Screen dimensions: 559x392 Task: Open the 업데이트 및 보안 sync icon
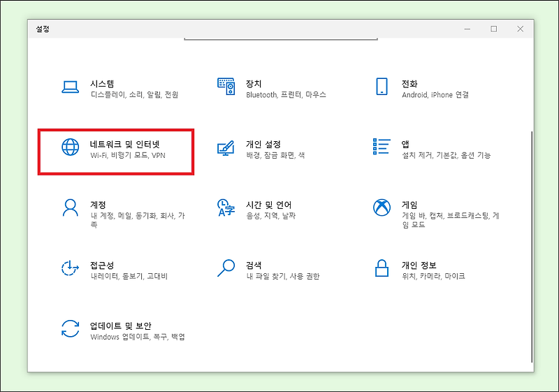coord(71,328)
